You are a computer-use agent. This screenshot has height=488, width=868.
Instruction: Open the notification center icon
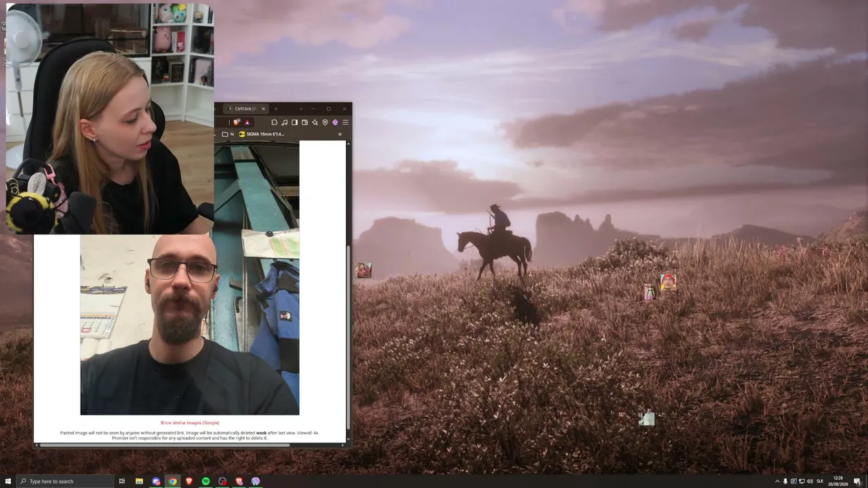[x=857, y=481]
